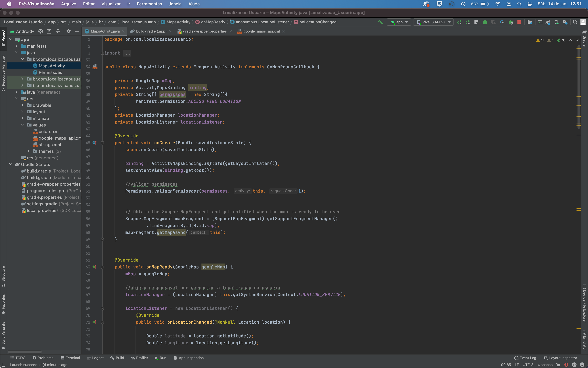The width and height of the screenshot is (588, 368).
Task: Click the editor vertical scrollbar
Action: pos(579,87)
